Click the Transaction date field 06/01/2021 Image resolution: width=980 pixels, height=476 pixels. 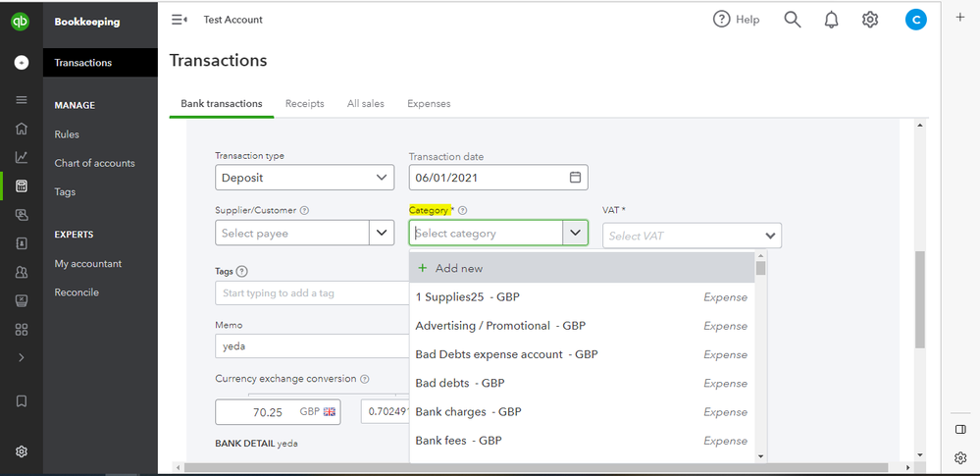pyautogui.click(x=498, y=177)
